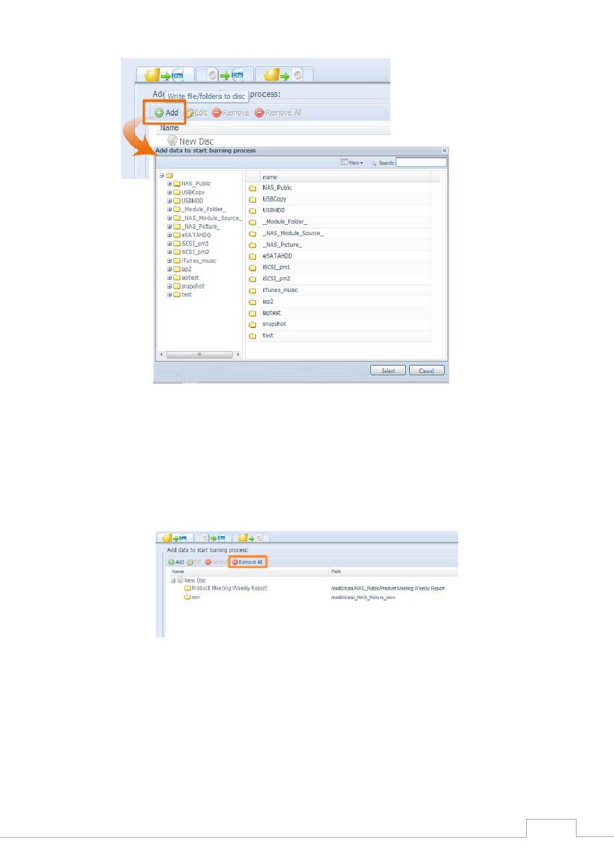
Task: Expand USBHDD in the folder tree
Action: tap(169, 201)
